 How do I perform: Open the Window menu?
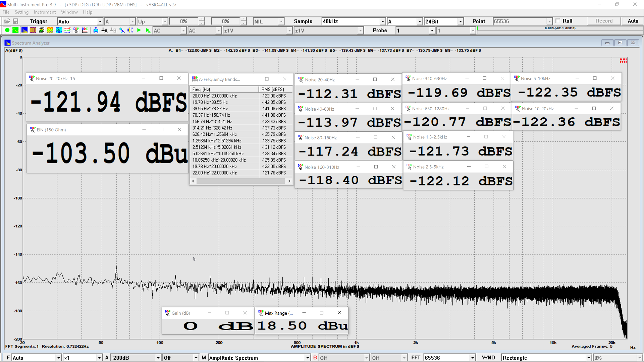(x=69, y=12)
